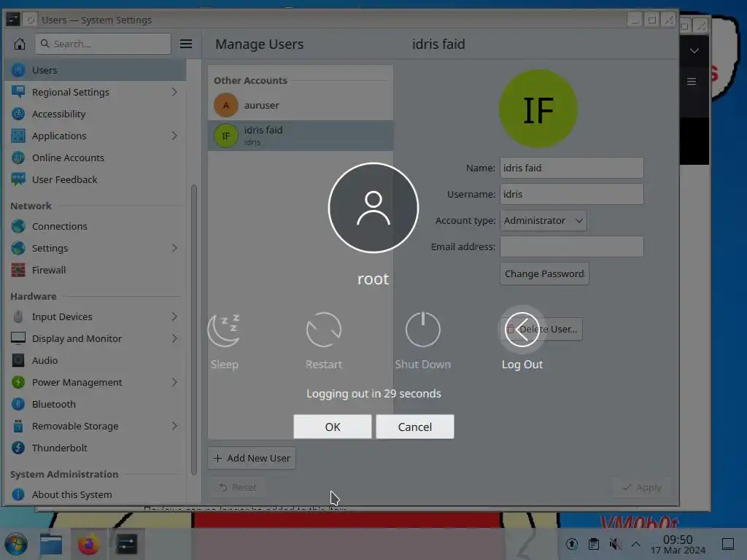The height and width of the screenshot is (560, 747).
Task: Open Applications settings
Action: click(x=96, y=136)
